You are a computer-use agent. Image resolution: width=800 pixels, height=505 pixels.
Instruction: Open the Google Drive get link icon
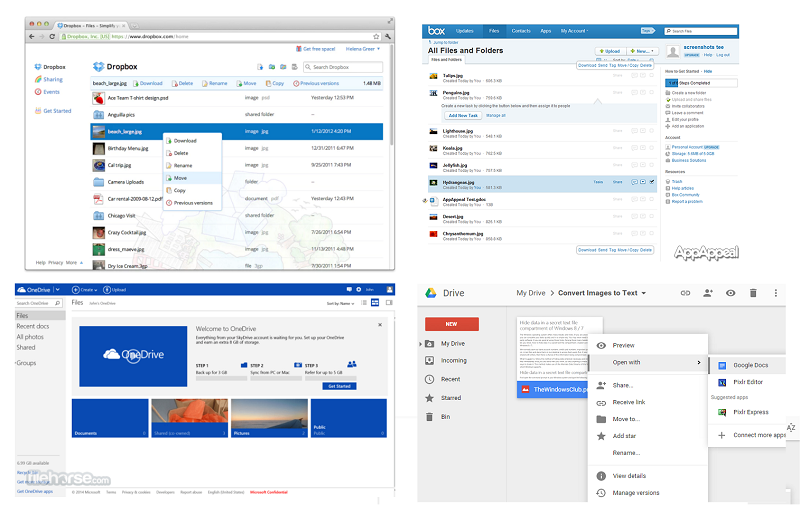(685, 293)
